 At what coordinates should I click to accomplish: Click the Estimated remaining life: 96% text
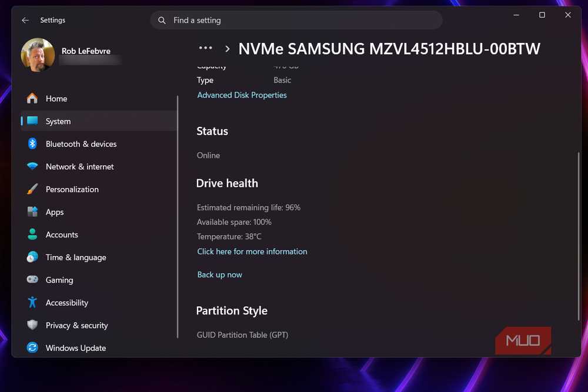pos(249,207)
